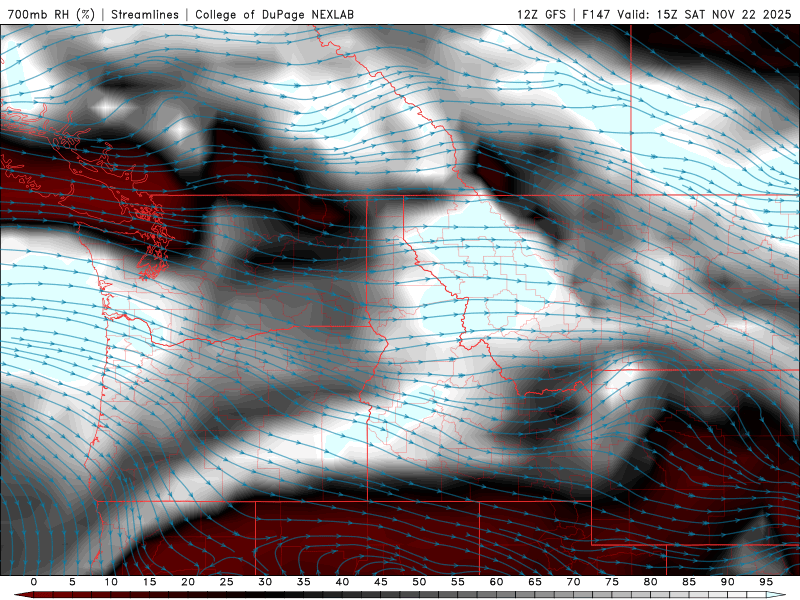Select the 5 value on color scale
The width and height of the screenshot is (800, 600).
click(72, 582)
